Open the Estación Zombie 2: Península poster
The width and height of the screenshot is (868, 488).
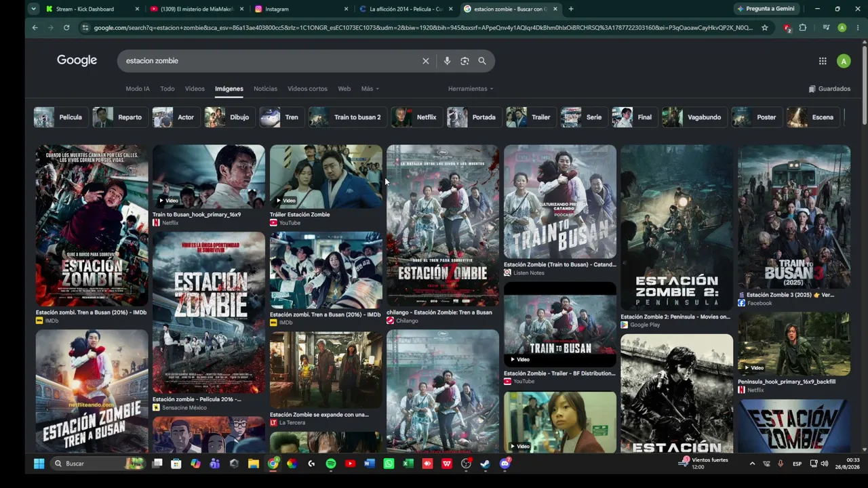click(x=677, y=228)
